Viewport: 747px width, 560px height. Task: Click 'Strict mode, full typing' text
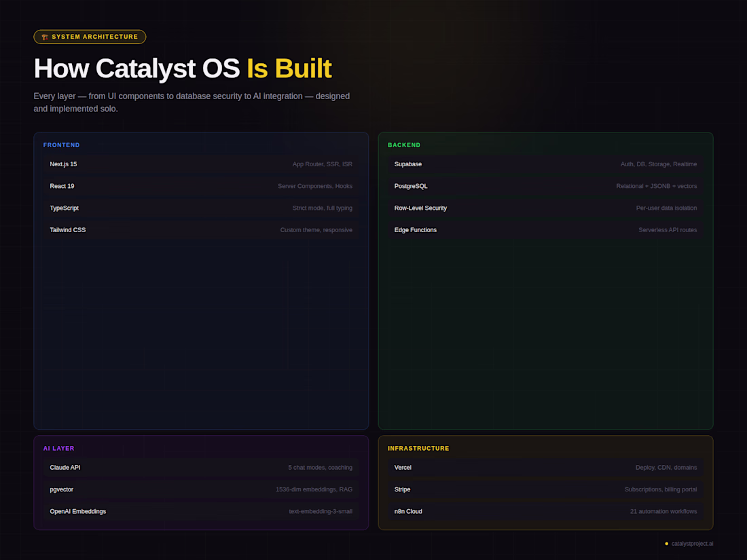point(323,208)
